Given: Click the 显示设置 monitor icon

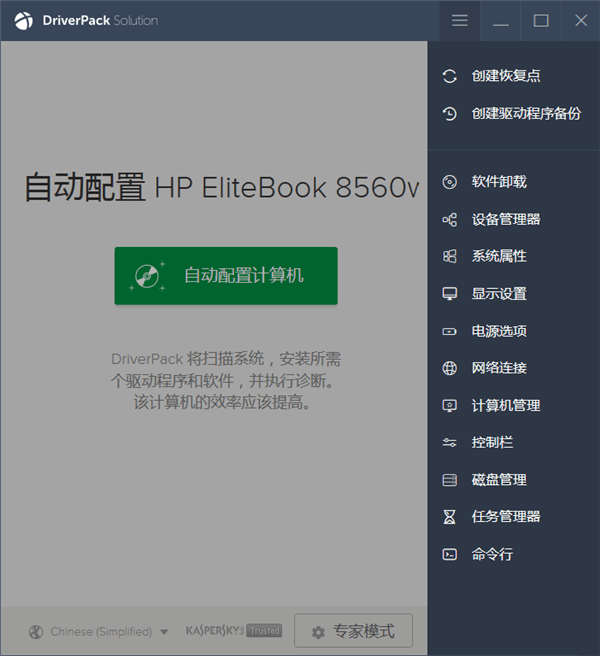Looking at the screenshot, I should [449, 294].
